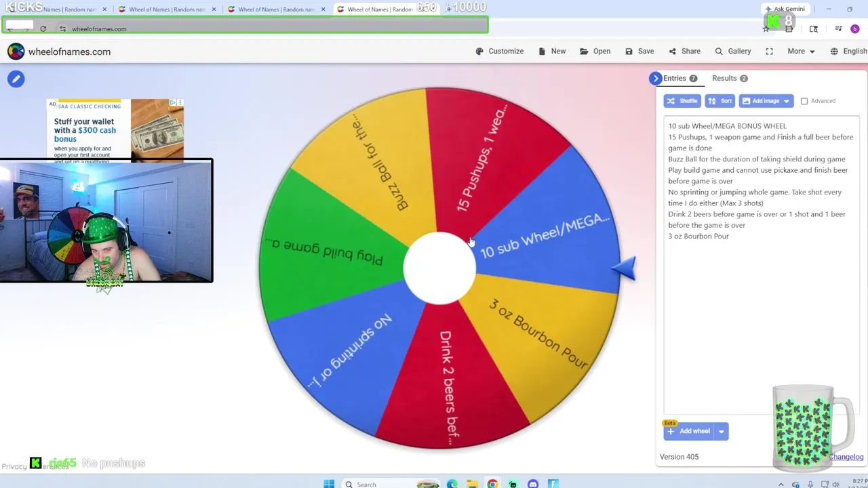Screen dimensions: 868x488
Task: Open the Privacy link at the bottom left
Action: click(14, 466)
